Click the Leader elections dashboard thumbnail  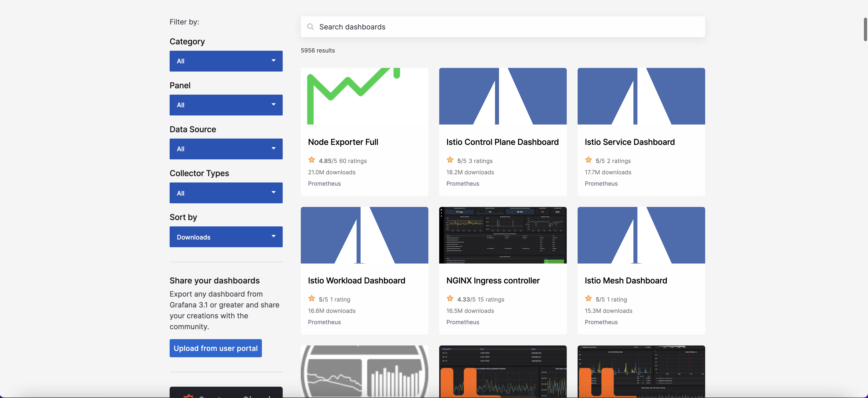click(x=641, y=371)
